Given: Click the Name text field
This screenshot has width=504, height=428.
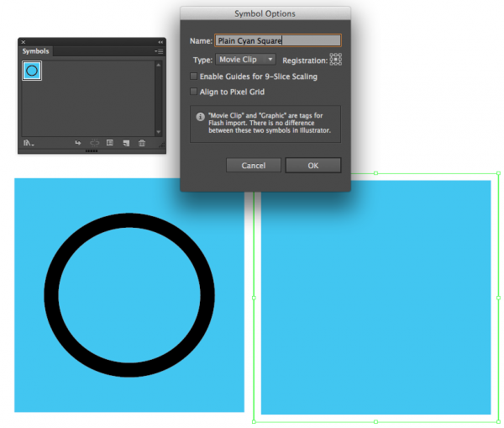Looking at the screenshot, I should point(277,40).
